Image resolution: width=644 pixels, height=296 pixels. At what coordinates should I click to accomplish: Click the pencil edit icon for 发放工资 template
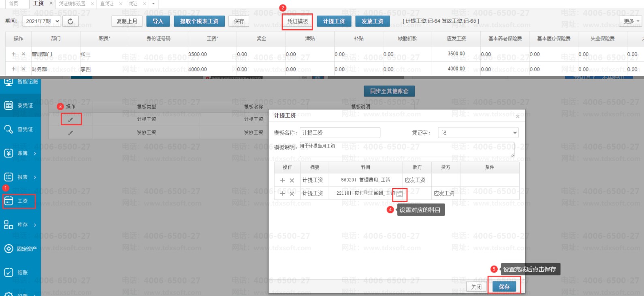(x=71, y=133)
